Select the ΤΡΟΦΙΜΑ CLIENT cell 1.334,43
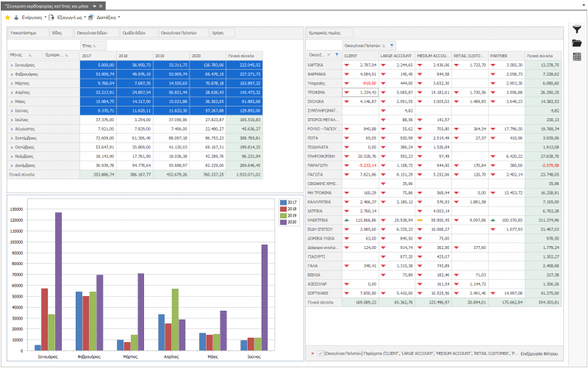Viewport: 588px width, 368px height. pos(360,93)
